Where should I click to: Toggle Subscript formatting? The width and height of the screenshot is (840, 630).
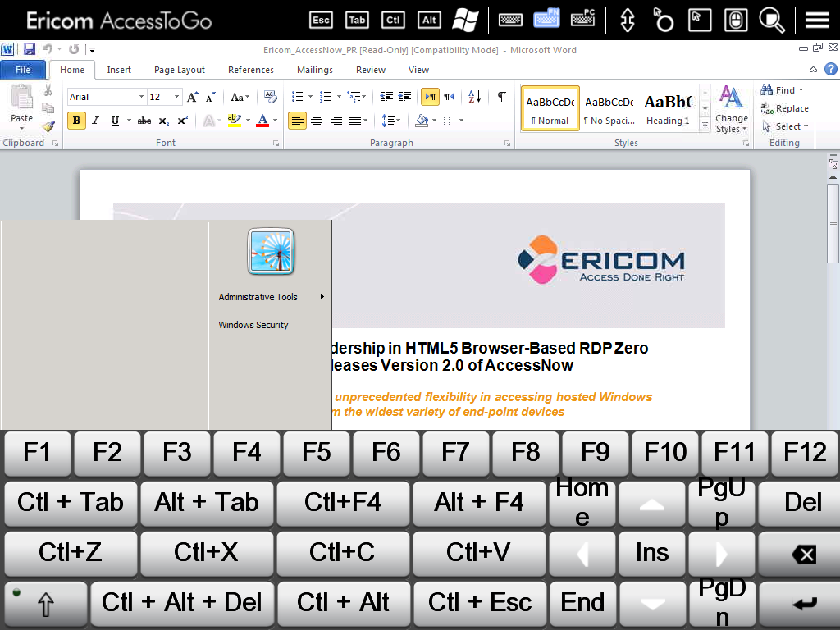point(164,121)
